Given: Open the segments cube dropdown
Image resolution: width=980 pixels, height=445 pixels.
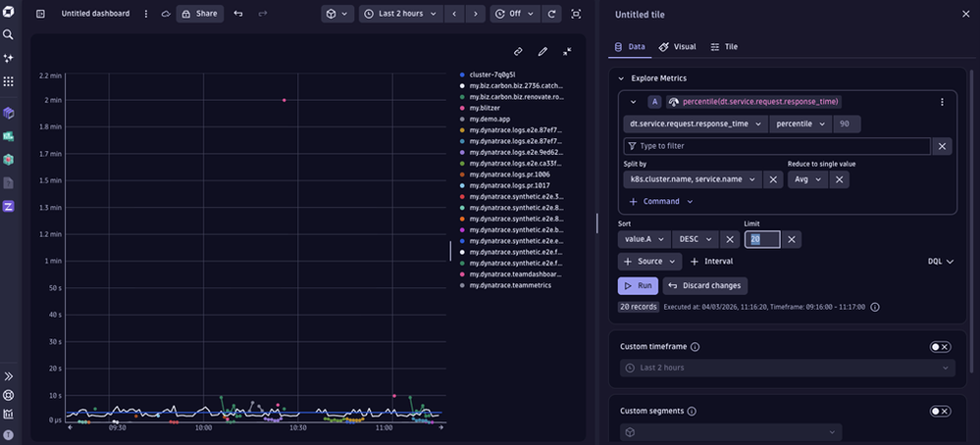Looking at the screenshot, I should point(337,14).
